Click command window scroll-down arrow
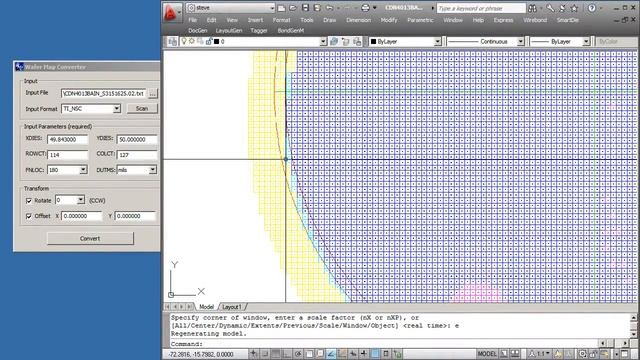Image resolution: width=640 pixels, height=360 pixels. (x=633, y=334)
